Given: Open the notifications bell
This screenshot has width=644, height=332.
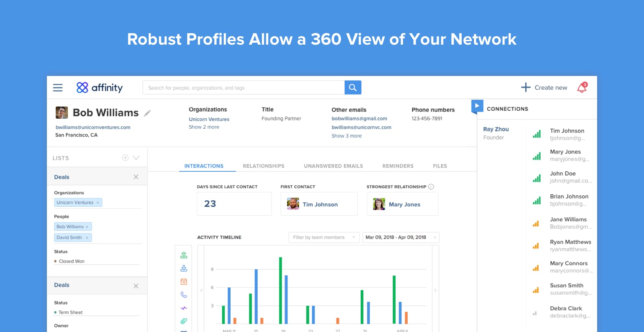Looking at the screenshot, I should coord(582,87).
